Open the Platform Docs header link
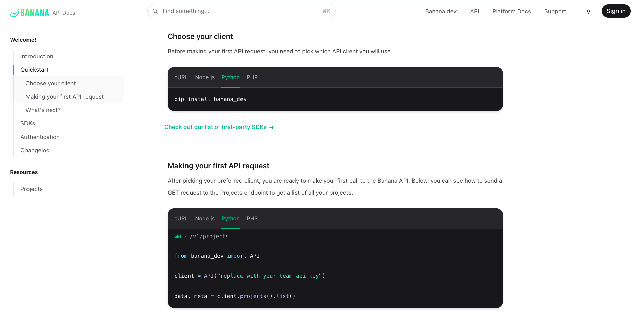The height and width of the screenshot is (314, 644). tap(511, 11)
